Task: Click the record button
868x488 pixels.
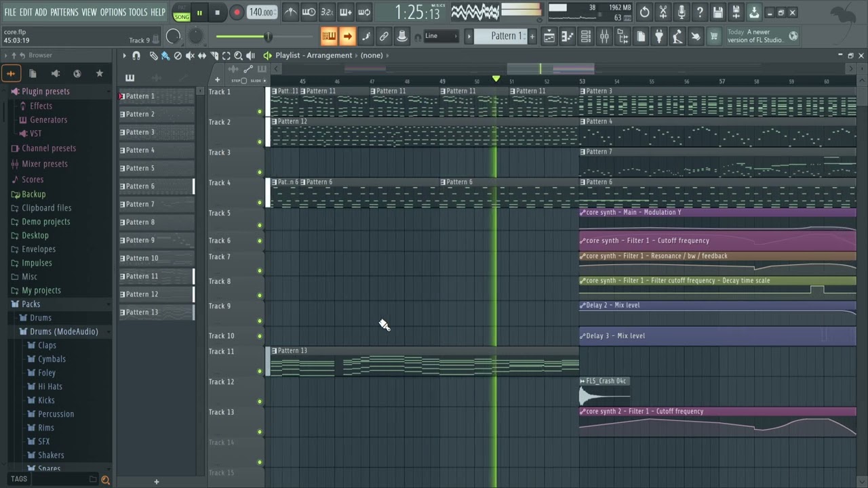Action: (237, 12)
